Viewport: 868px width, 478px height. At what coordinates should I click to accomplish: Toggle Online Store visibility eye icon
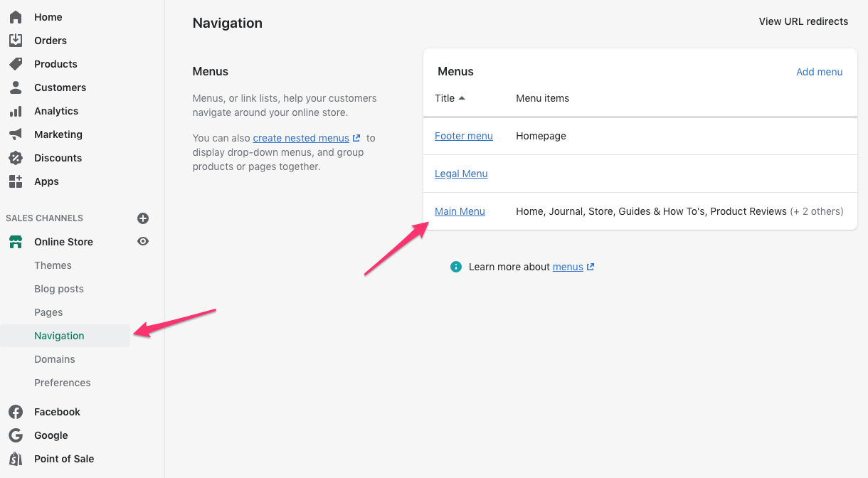click(142, 241)
